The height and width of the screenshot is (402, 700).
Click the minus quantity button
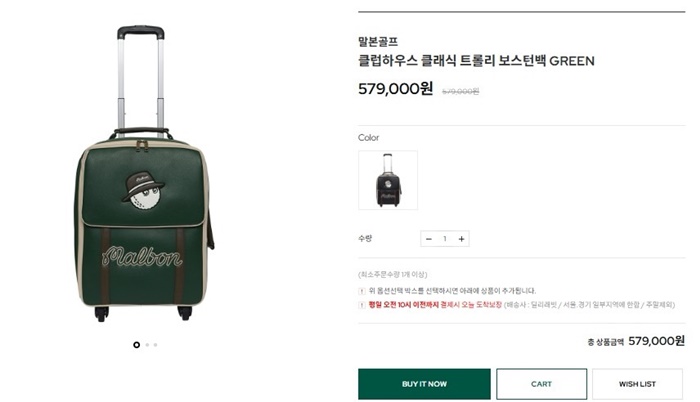(428, 239)
